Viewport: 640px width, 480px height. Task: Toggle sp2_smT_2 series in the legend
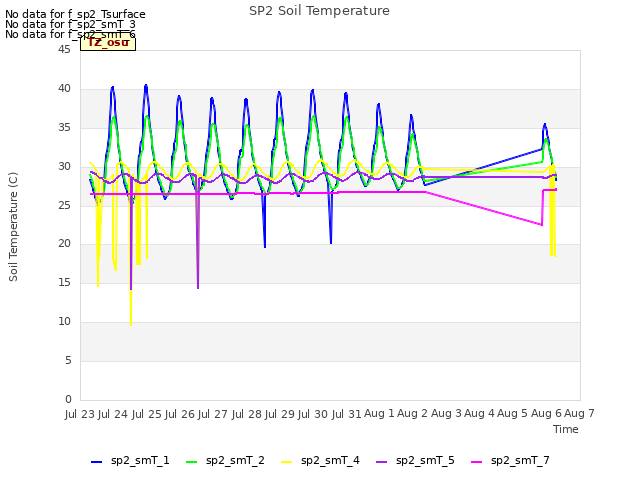pyautogui.click(x=225, y=461)
